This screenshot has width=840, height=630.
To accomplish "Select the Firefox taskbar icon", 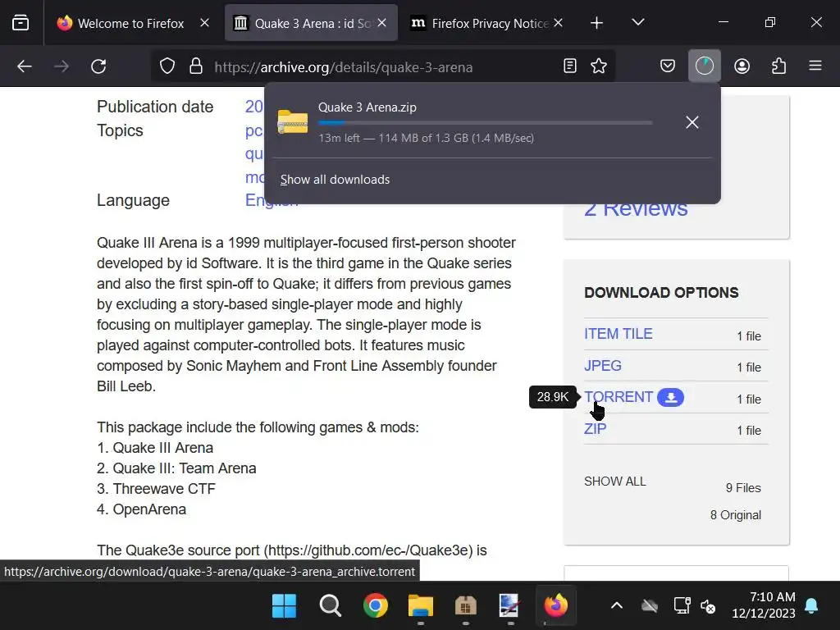I will tap(555, 606).
